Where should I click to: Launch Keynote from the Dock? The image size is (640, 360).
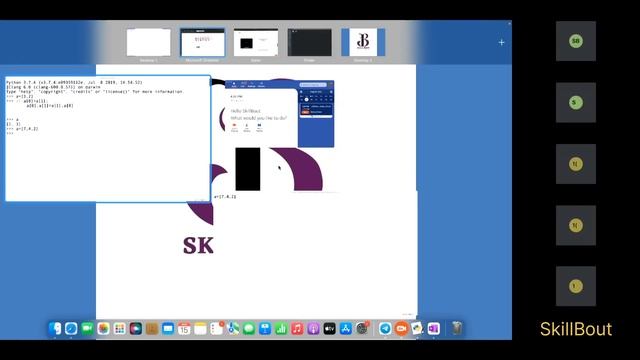[265, 328]
